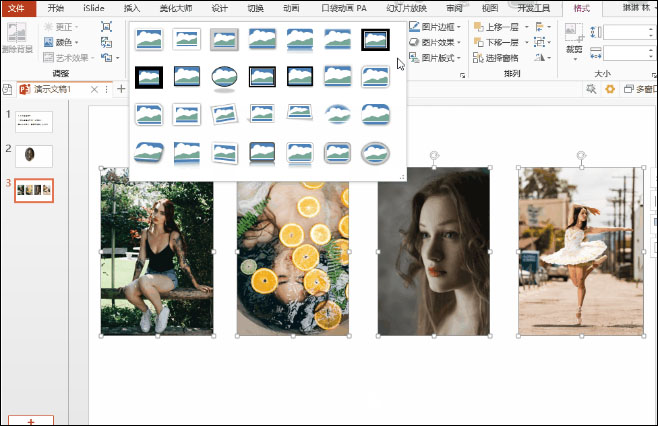Click the add slide plus button below thumbnails
This screenshot has height=426, width=658.
[x=31, y=421]
